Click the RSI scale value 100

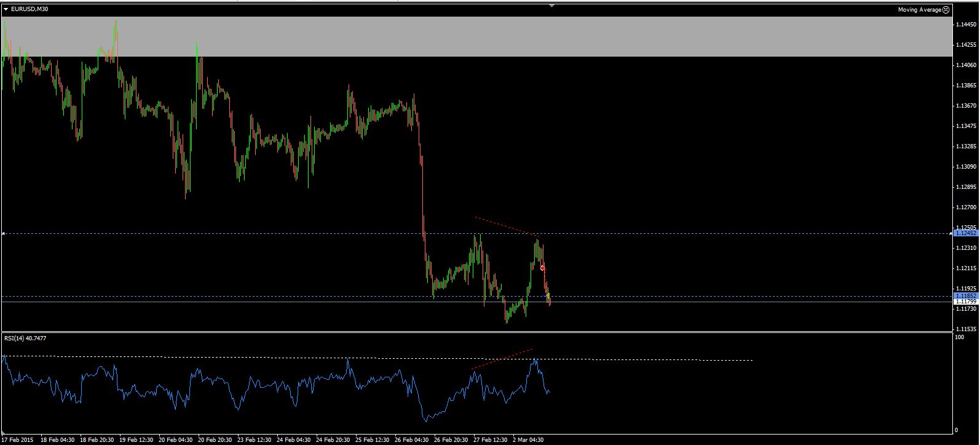pos(959,337)
